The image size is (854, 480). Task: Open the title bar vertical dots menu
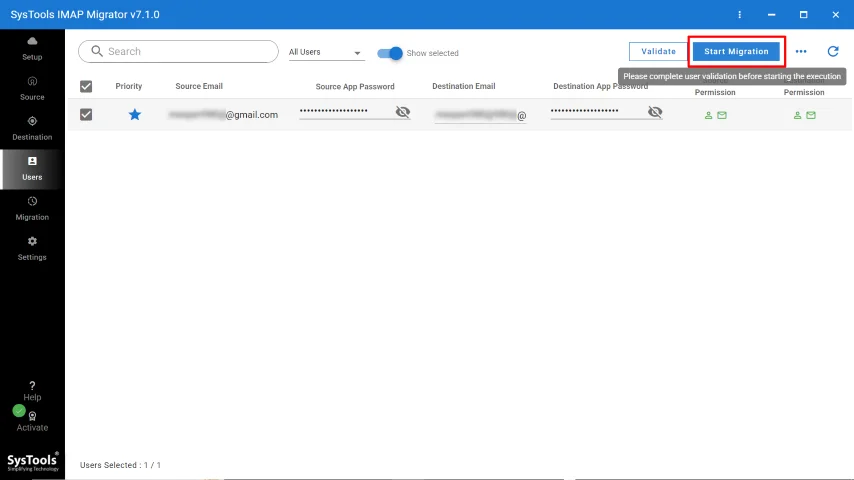pos(739,15)
